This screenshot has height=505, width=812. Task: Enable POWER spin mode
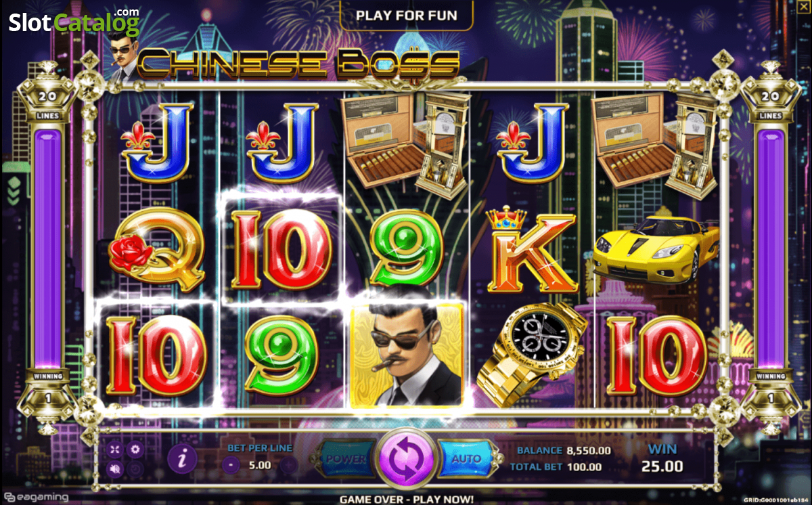(347, 458)
